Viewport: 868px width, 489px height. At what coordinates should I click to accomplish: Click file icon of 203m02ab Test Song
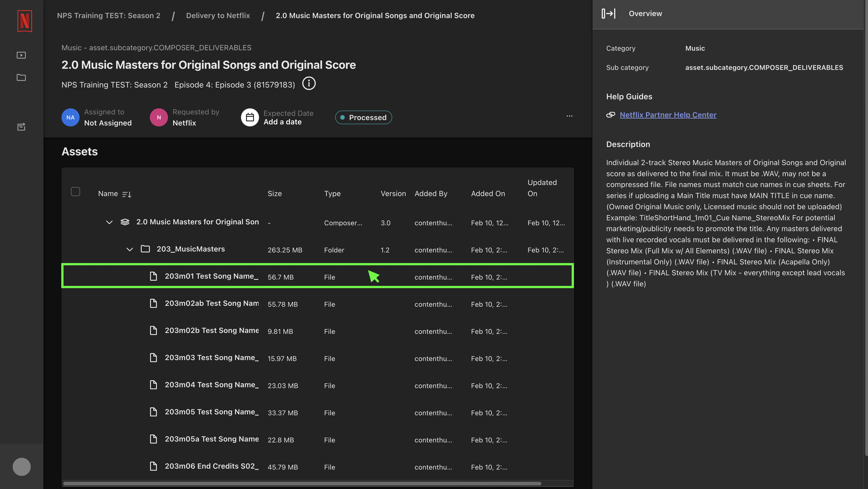click(153, 303)
